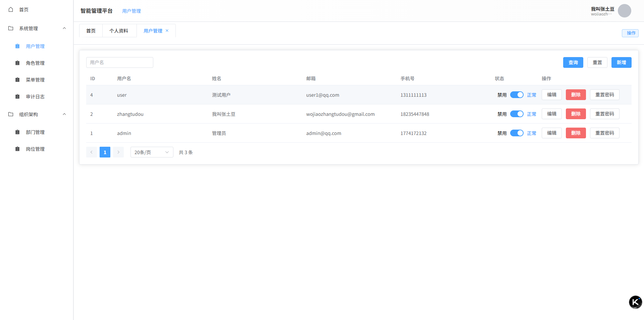Click the home icon in sidebar
The image size is (644, 320).
coord(11,9)
